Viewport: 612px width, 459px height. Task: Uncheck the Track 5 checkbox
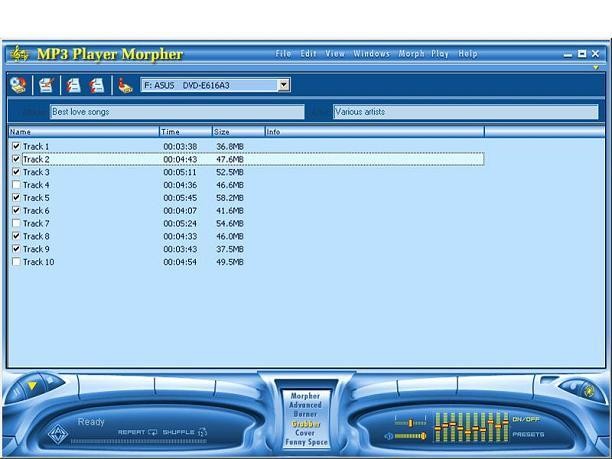(x=16, y=198)
